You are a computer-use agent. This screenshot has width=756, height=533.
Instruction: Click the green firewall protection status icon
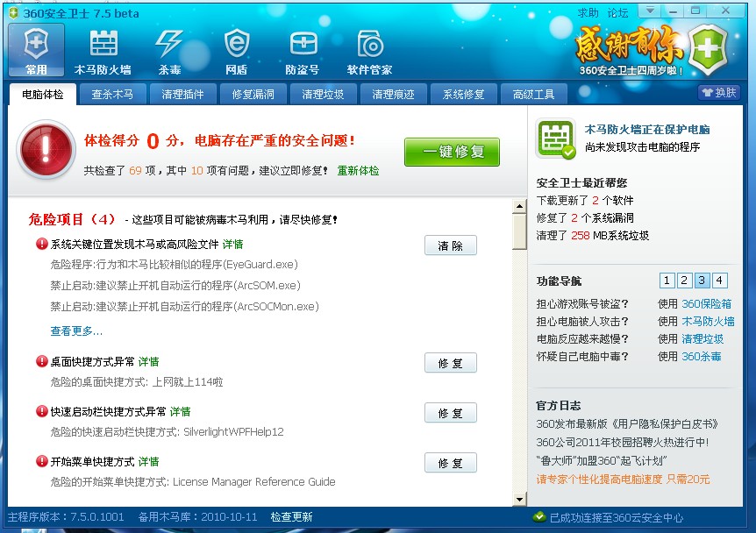coord(556,139)
